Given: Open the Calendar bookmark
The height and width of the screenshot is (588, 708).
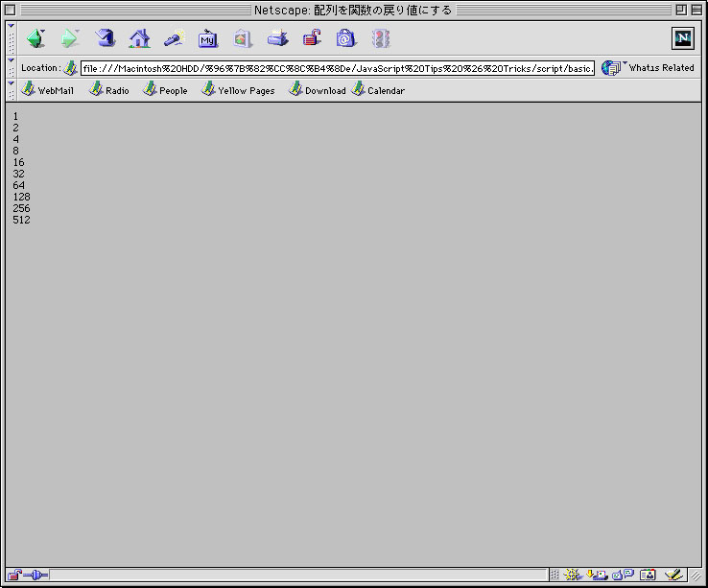Looking at the screenshot, I should tap(378, 90).
